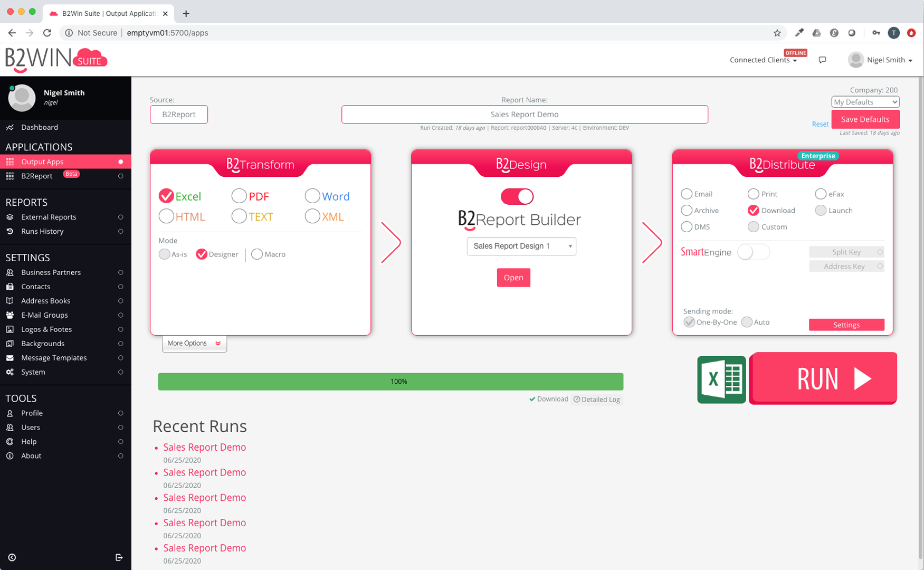Click the Excel output file icon
This screenshot has height=570, width=924.
(721, 379)
